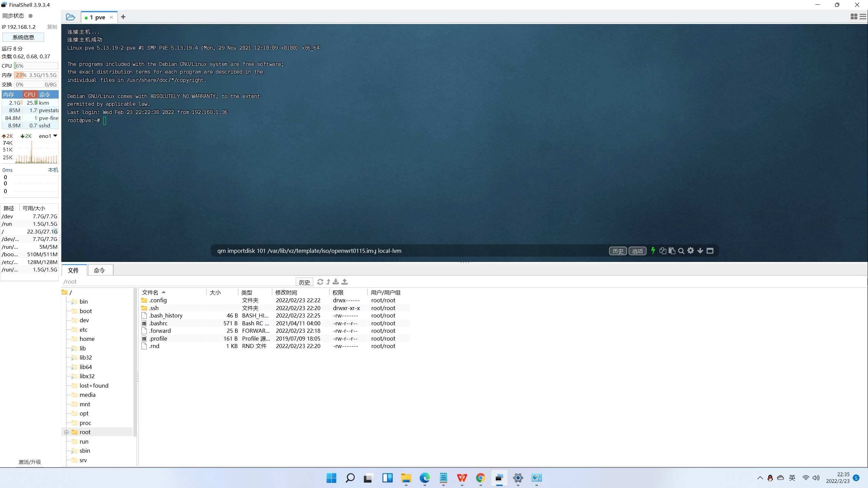Switch to the 命令 tab
868x488 pixels.
tap(99, 270)
